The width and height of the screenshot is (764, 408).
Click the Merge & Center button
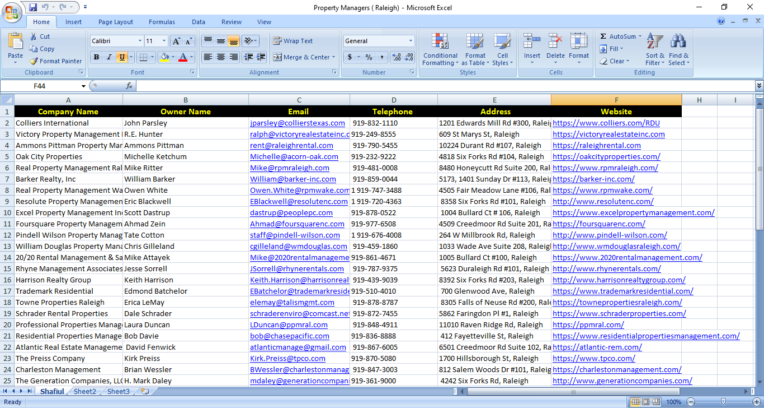tap(302, 57)
